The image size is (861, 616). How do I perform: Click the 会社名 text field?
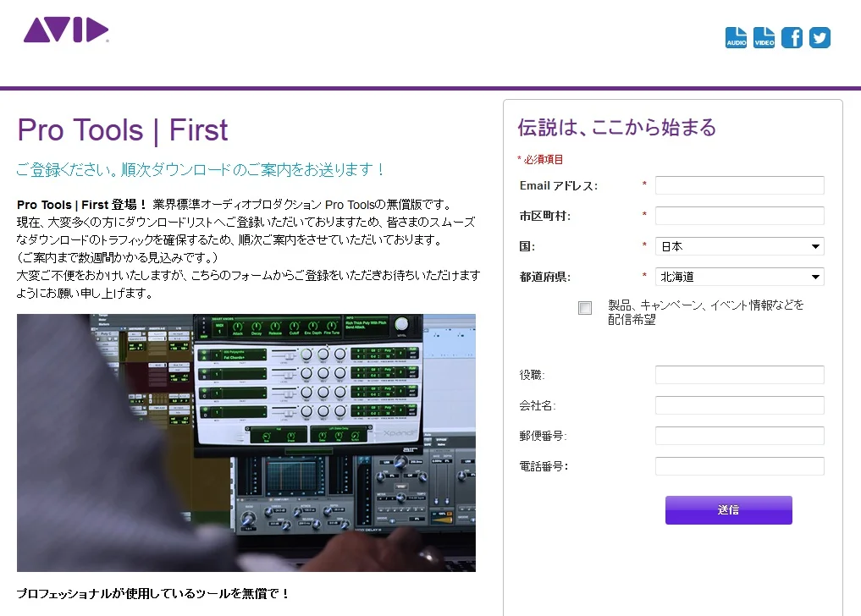click(739, 405)
